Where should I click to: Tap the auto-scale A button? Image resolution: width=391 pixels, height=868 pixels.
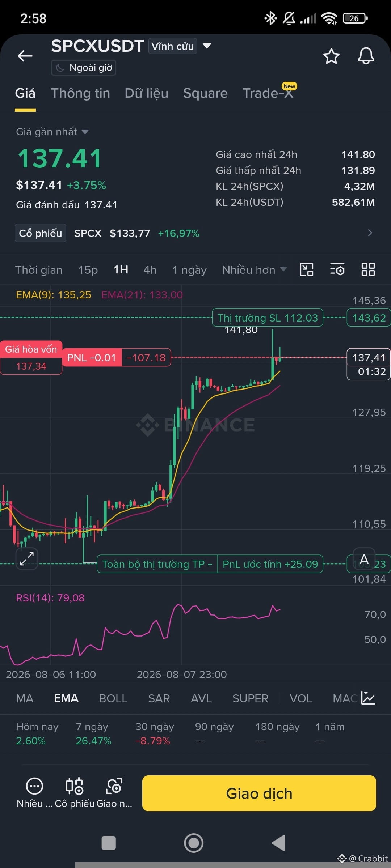coord(364,559)
